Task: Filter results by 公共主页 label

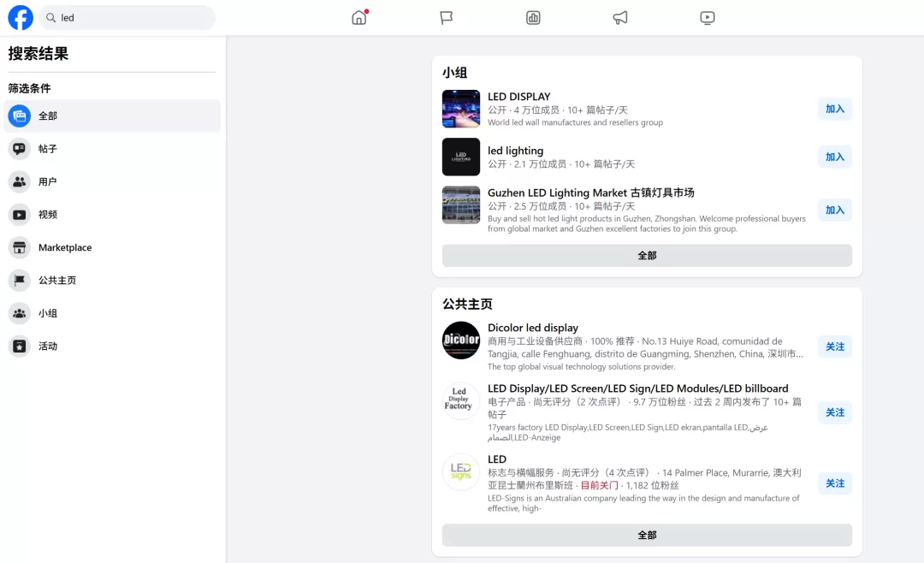Action: coord(57,281)
